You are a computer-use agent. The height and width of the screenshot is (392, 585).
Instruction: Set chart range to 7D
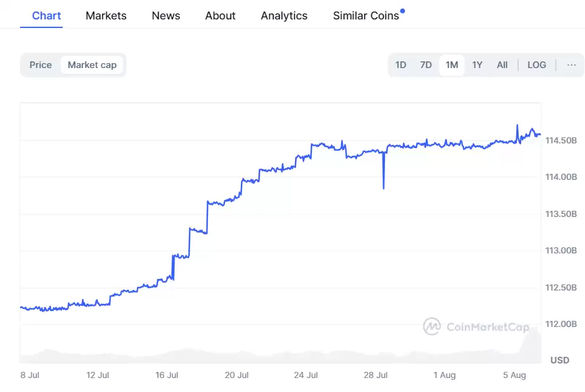pos(426,65)
